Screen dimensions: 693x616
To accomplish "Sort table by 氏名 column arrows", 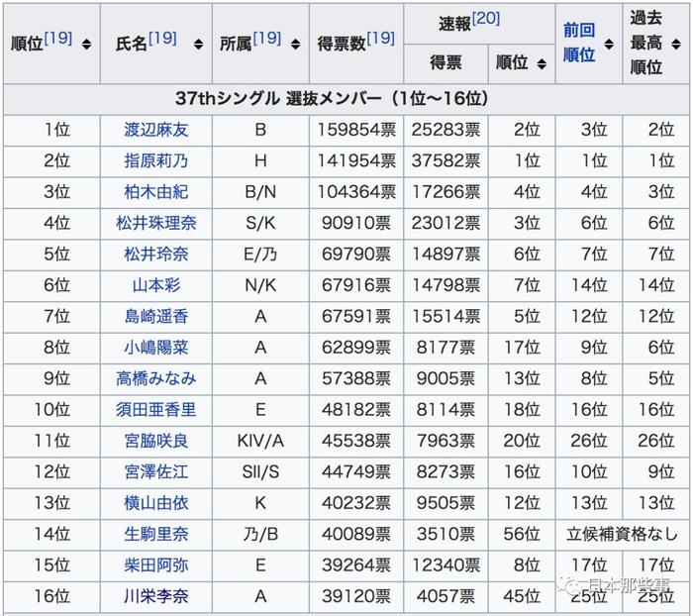I will coord(198,44).
